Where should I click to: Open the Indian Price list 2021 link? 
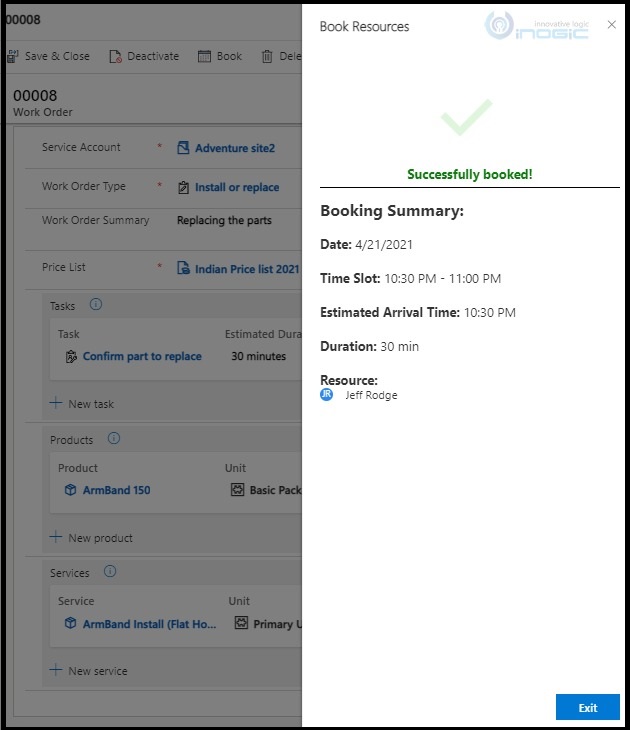[247, 269]
